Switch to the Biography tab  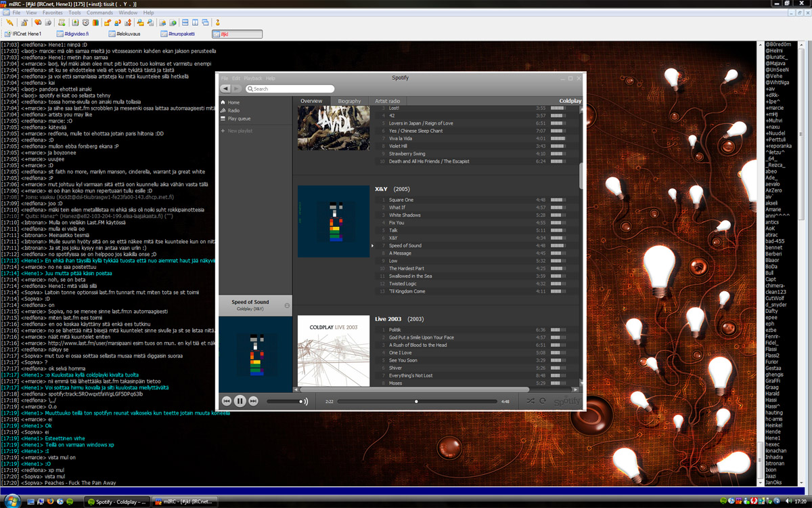click(349, 101)
